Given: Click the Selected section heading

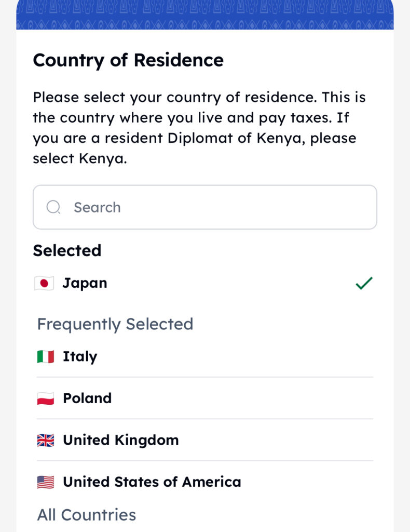Looking at the screenshot, I should coord(67,250).
